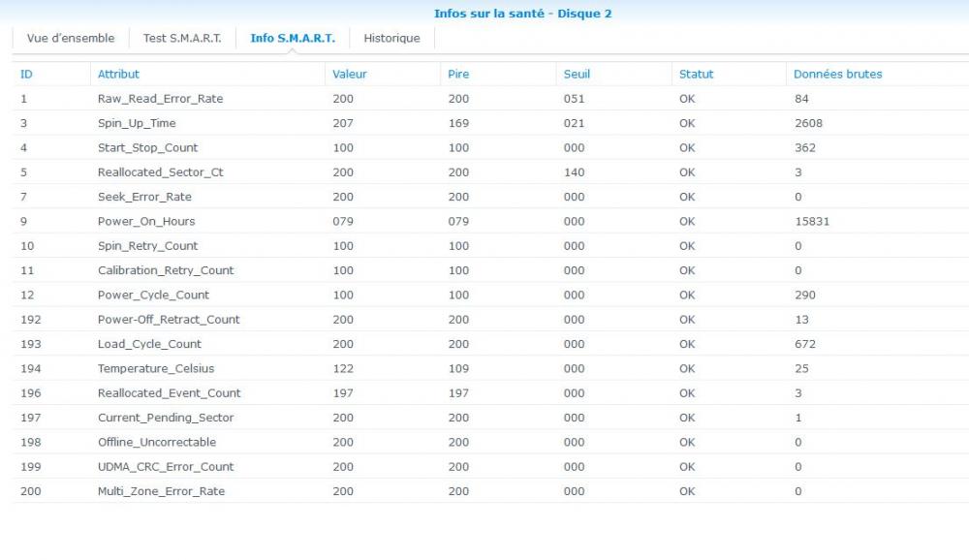
Task: Click threshold value 021
Action: click(574, 123)
